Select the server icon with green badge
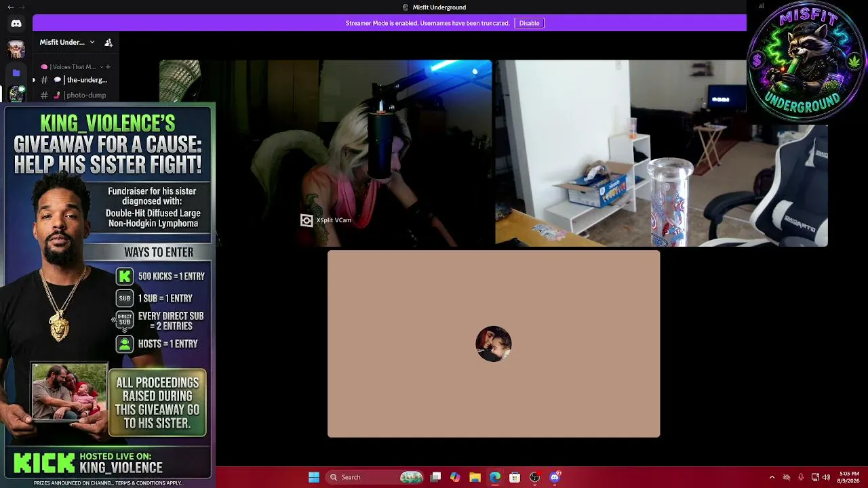This screenshot has width=868, height=488. [x=16, y=94]
